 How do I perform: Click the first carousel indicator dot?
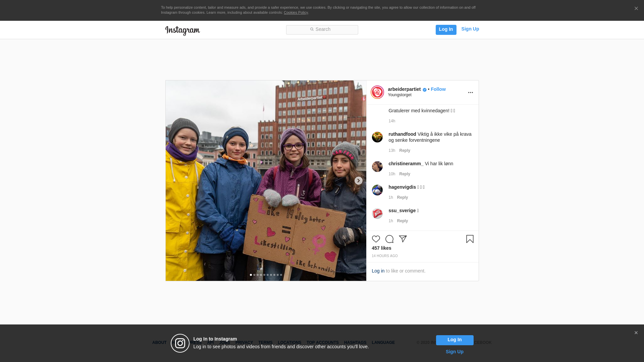[x=251, y=275]
